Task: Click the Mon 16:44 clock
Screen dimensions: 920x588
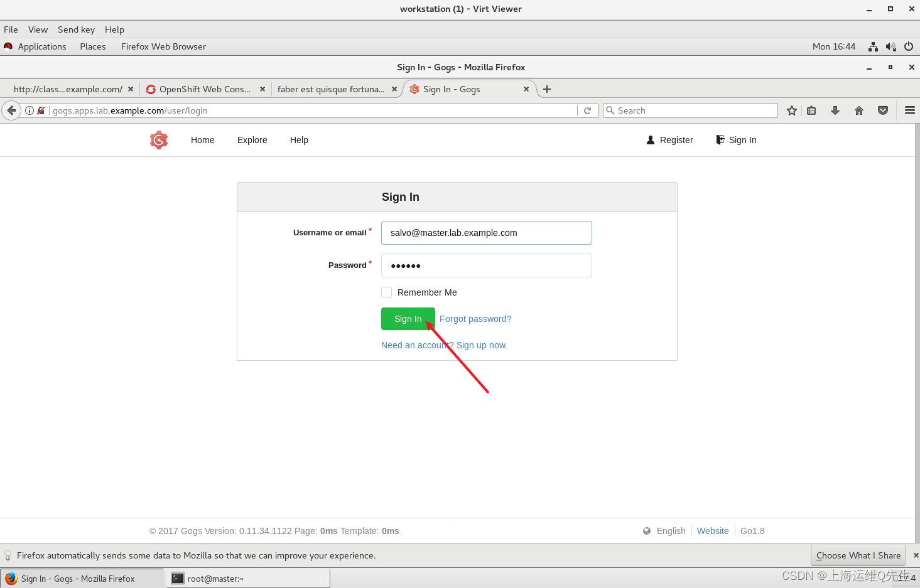Action: pos(834,46)
